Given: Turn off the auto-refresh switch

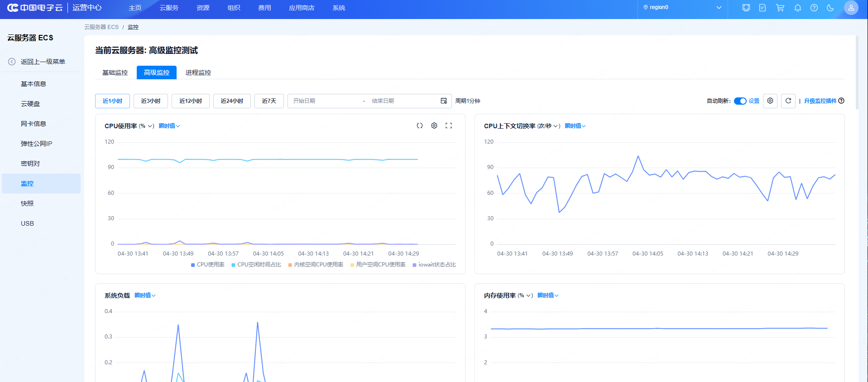Looking at the screenshot, I should coord(740,101).
